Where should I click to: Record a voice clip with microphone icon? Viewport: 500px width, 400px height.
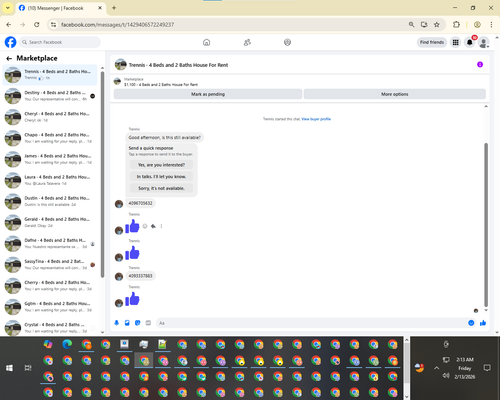(x=117, y=323)
